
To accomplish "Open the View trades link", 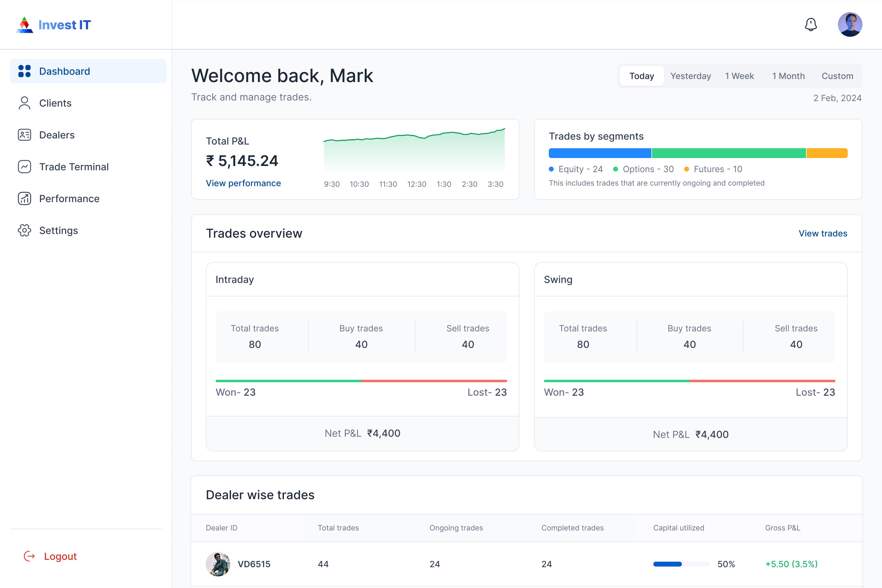I will pyautogui.click(x=823, y=233).
